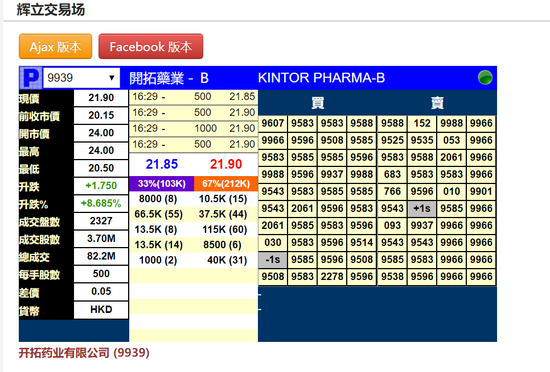Click broker code 152 in sell queue

[422, 123]
